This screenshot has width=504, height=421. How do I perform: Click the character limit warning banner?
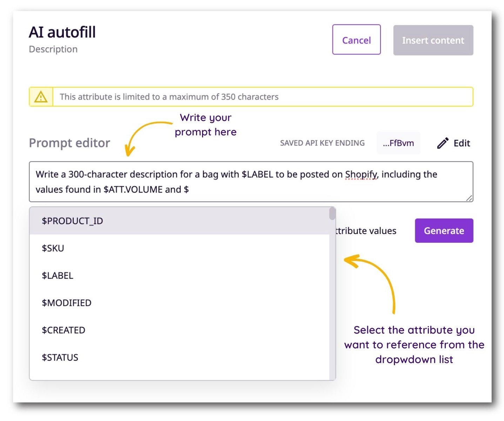251,96
